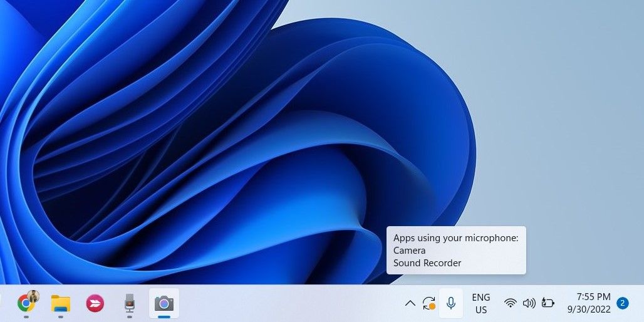Click the 9/30/2022 date text

pyautogui.click(x=589, y=309)
